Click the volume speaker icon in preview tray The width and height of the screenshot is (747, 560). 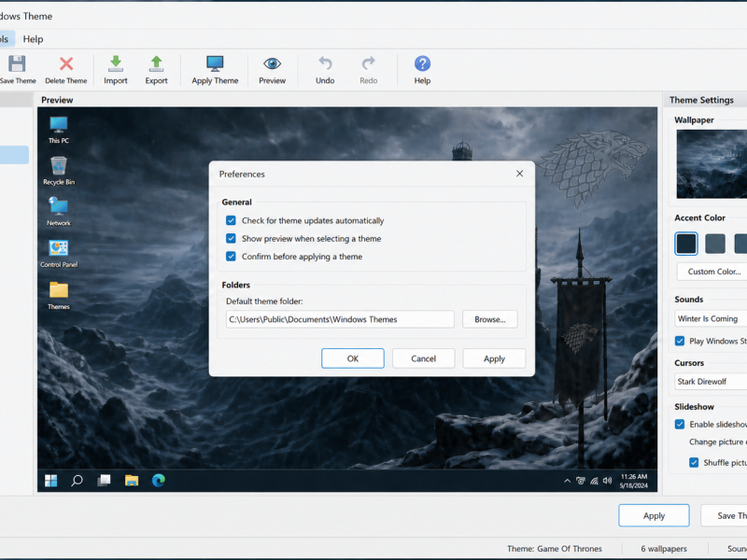coord(607,481)
